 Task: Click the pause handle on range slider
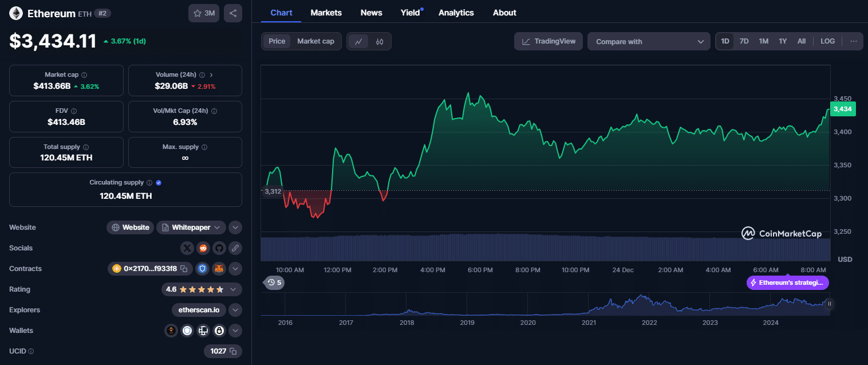tap(829, 304)
